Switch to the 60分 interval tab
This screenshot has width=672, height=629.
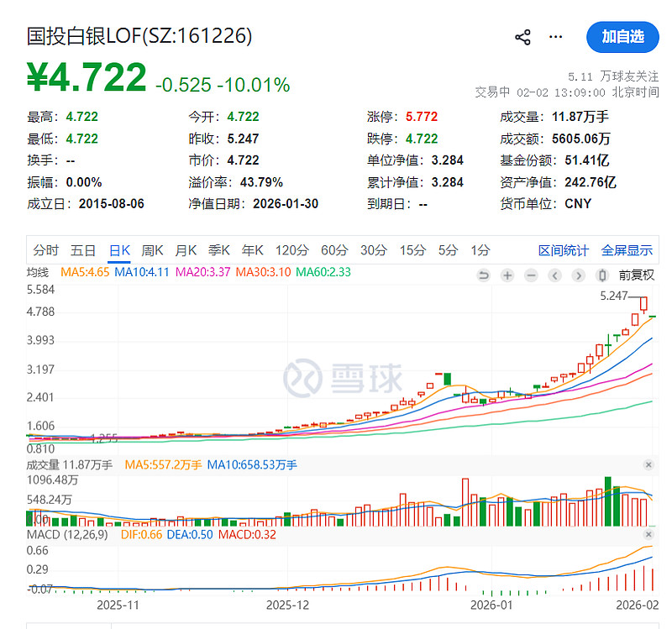(334, 250)
